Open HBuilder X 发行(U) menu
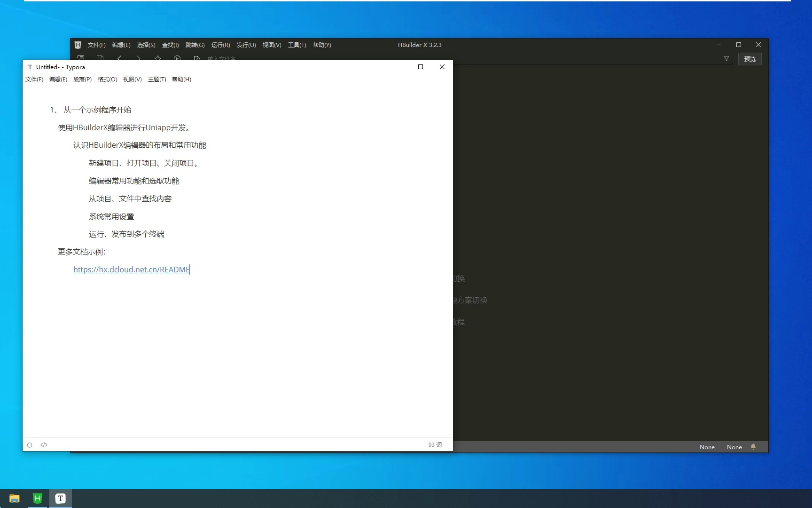Image resolution: width=812 pixels, height=508 pixels. coord(246,45)
